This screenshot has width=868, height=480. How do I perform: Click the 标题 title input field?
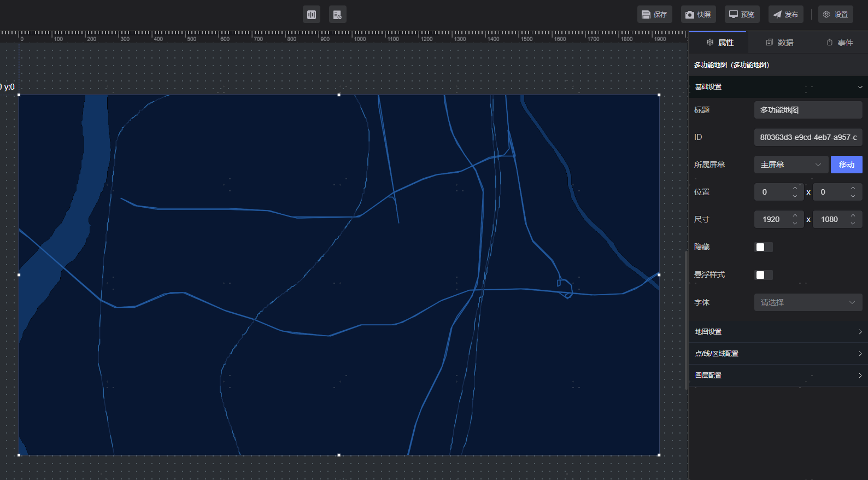coord(807,110)
